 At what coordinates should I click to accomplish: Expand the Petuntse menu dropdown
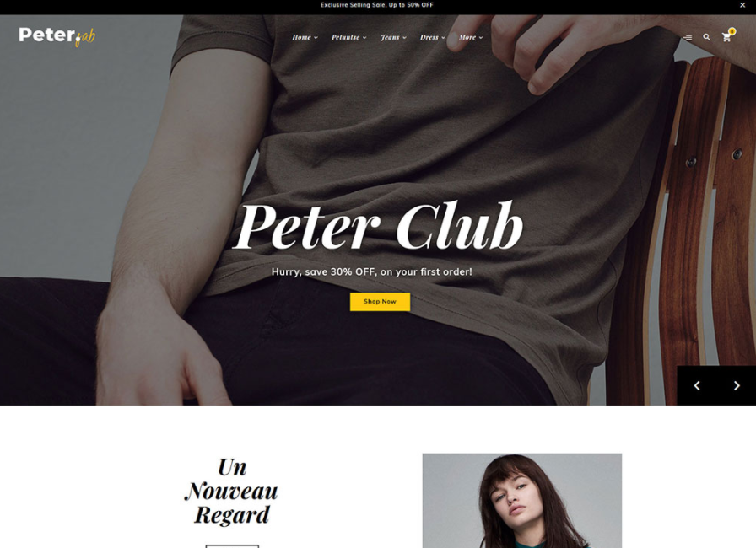tap(348, 37)
